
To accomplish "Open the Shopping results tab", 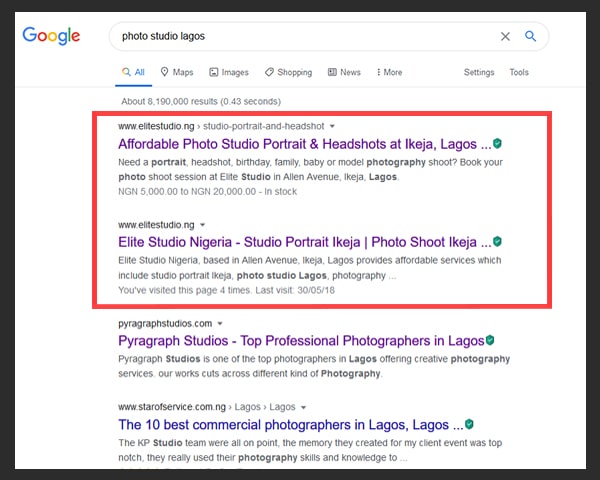I will tap(289, 72).
